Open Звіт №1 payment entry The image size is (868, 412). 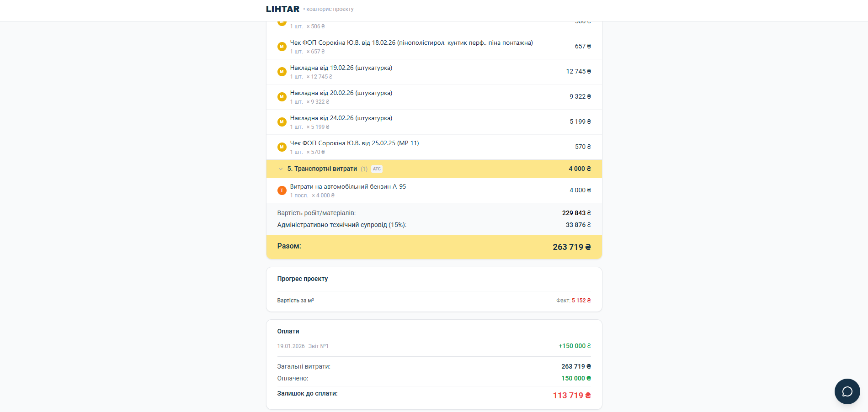point(319,346)
